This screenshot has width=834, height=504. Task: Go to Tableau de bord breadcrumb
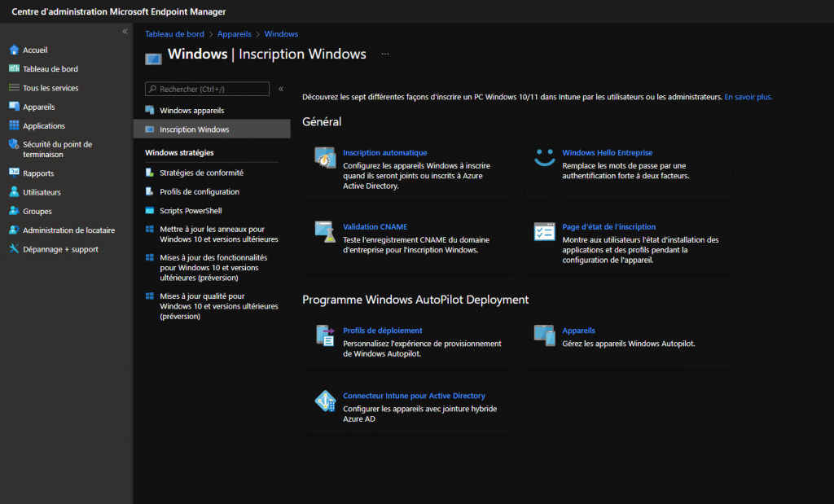[x=174, y=33]
